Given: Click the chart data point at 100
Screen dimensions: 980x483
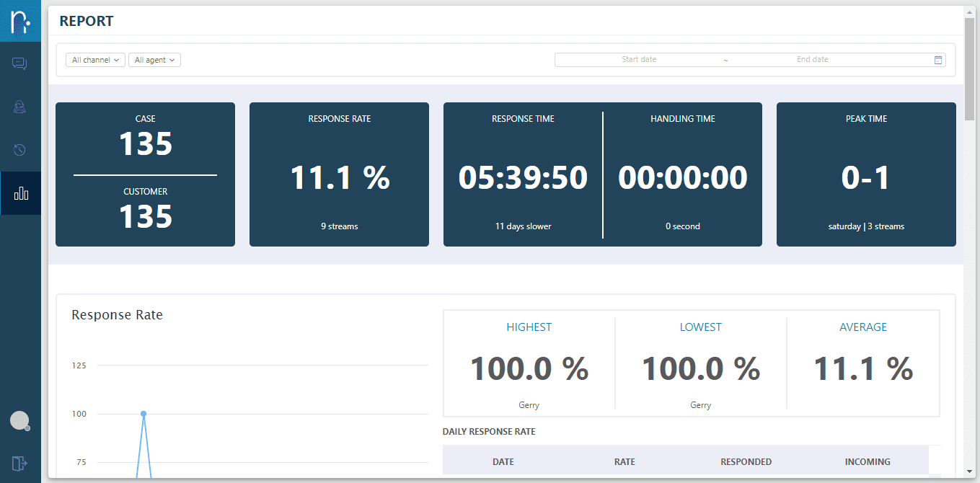Looking at the screenshot, I should [x=144, y=414].
